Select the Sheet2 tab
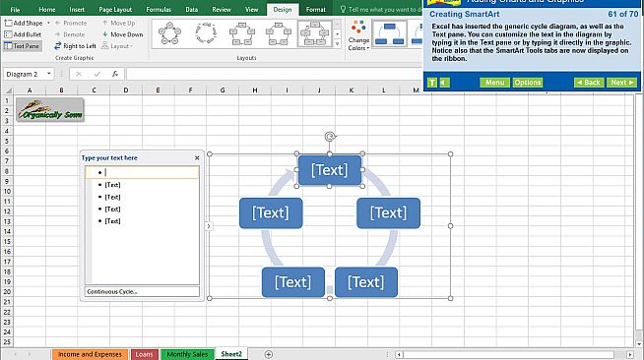This screenshot has width=644, height=360. (231, 354)
